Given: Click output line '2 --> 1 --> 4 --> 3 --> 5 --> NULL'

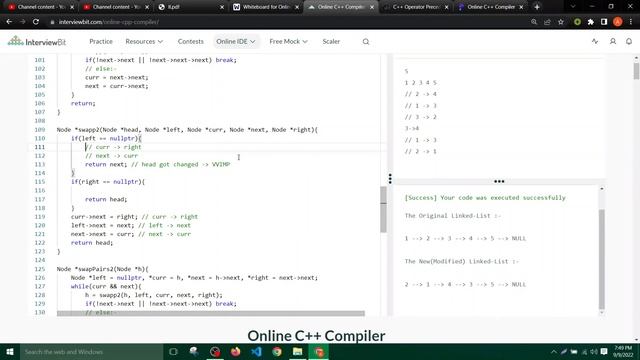Looking at the screenshot, I should pyautogui.click(x=465, y=284).
